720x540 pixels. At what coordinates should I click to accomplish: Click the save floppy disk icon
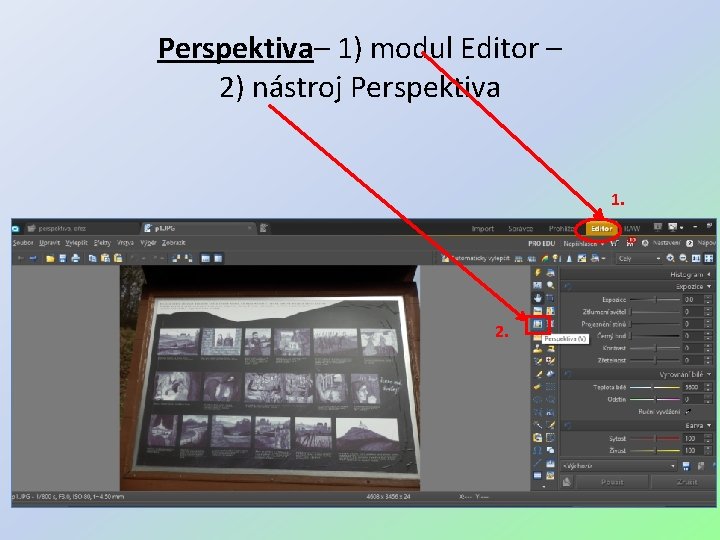click(63, 259)
